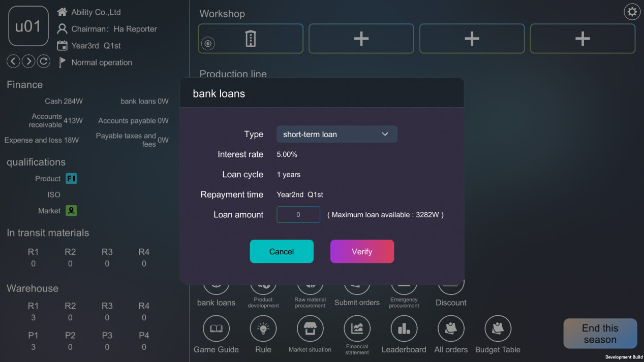The height and width of the screenshot is (362, 644).
Task: Click the Market qualification map badge
Action: [x=71, y=211]
